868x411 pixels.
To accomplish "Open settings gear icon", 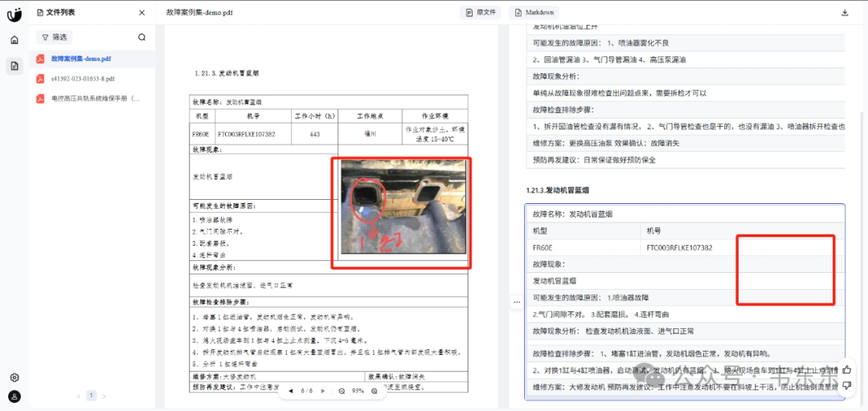I will (x=14, y=377).
